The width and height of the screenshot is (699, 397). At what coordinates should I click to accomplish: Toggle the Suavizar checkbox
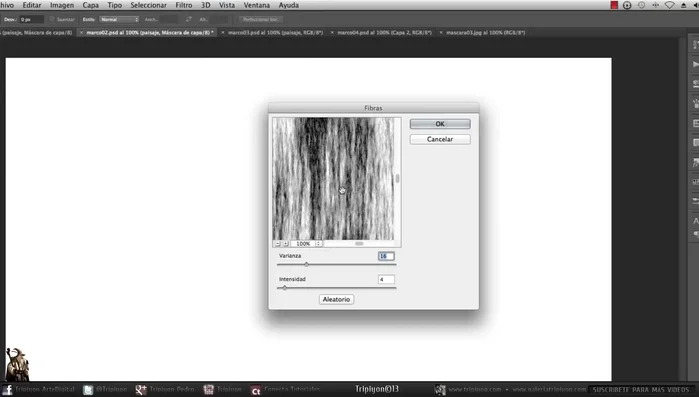coord(52,19)
